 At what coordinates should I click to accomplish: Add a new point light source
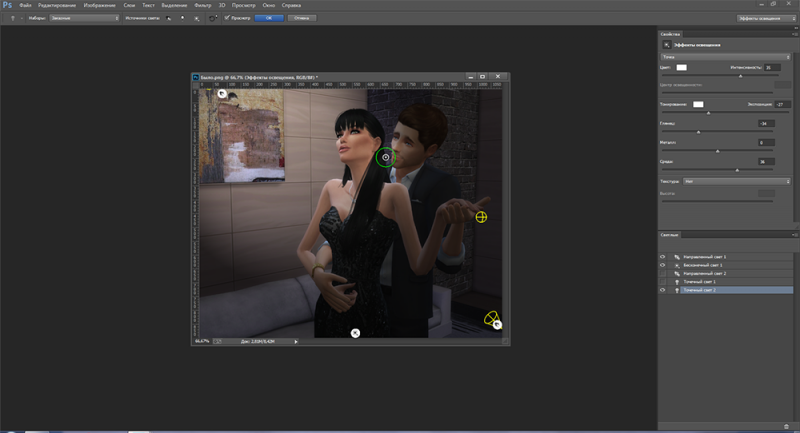pos(183,18)
